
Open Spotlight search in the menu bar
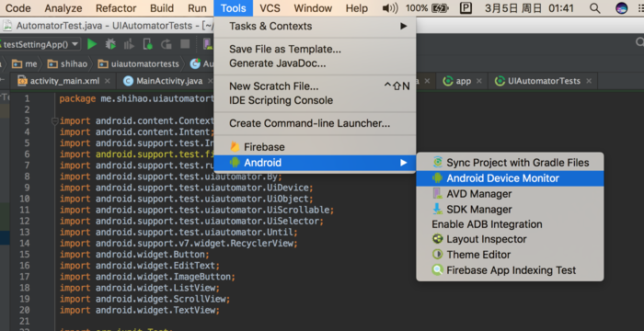tap(594, 8)
